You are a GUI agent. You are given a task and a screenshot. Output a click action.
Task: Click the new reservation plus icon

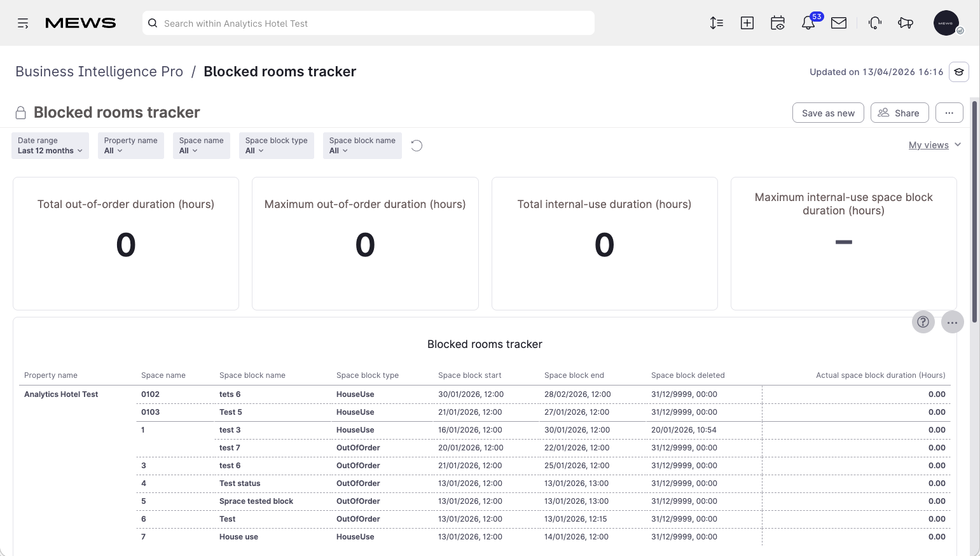click(747, 24)
